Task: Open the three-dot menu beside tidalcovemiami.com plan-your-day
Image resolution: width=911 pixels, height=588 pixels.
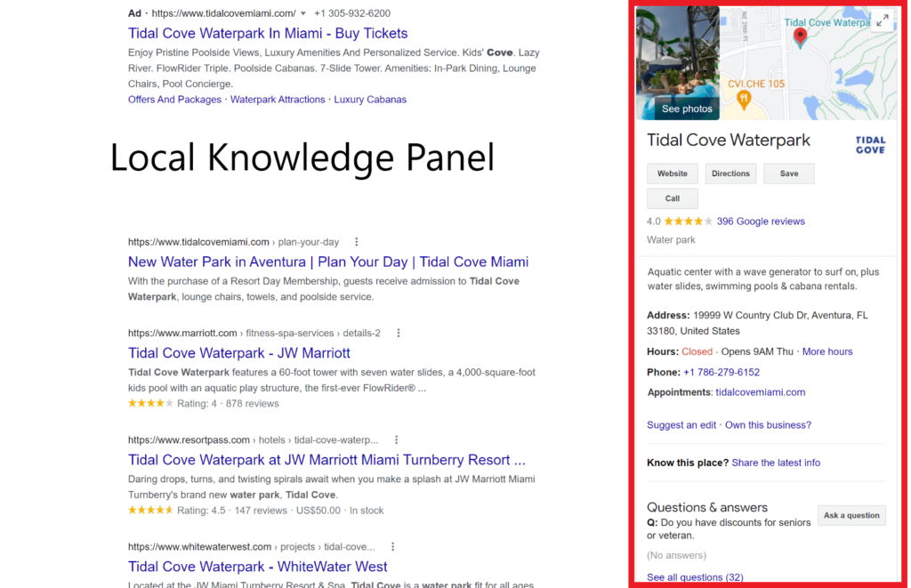Action: pyautogui.click(x=356, y=242)
